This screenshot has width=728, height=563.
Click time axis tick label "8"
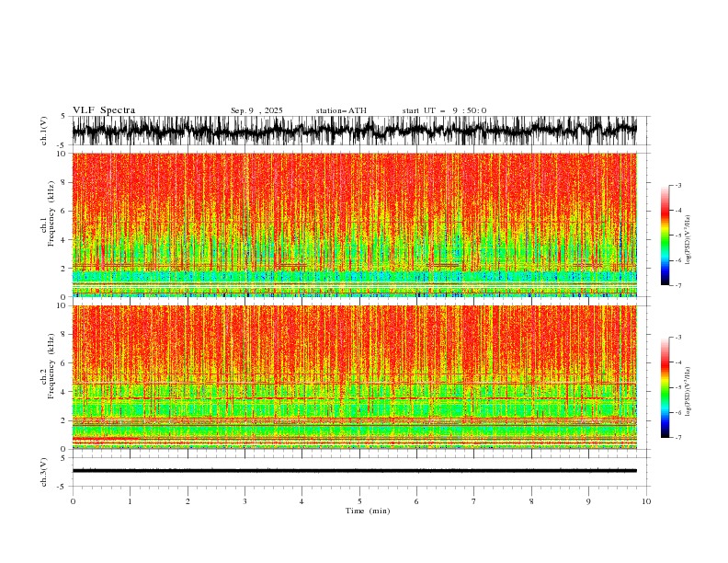[531, 501]
